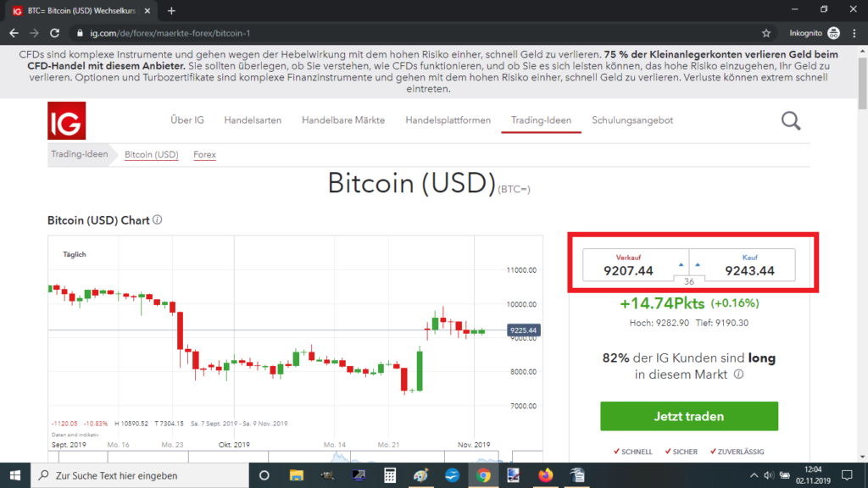Click the 'Tief: 9190.30' text
This screenshot has height=488, width=868.
722,323
